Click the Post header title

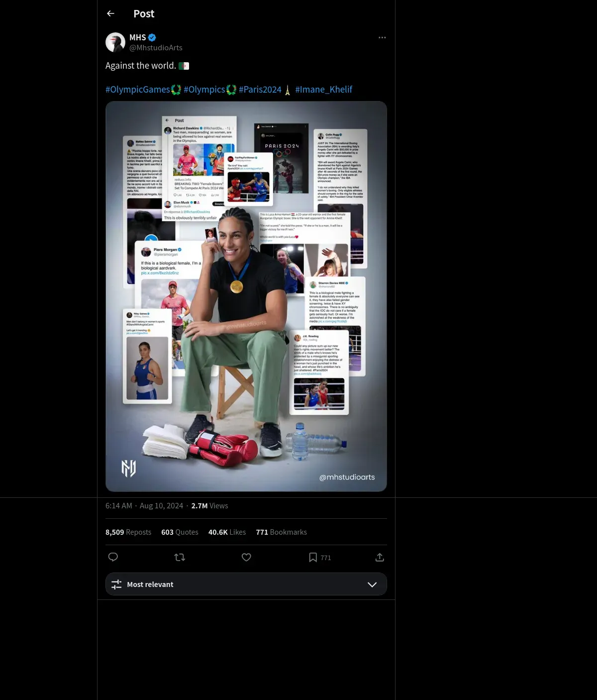[x=144, y=14]
